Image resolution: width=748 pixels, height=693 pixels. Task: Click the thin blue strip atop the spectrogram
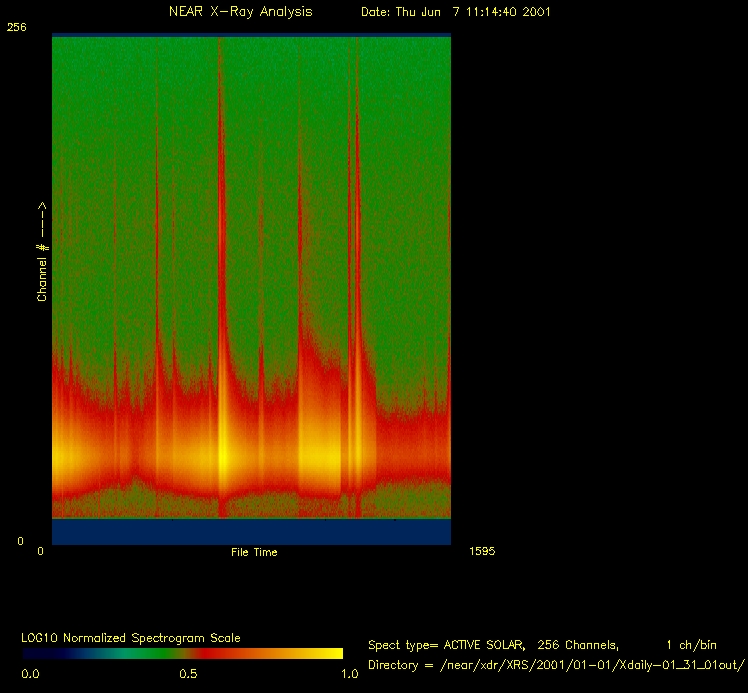[x=250, y=35]
